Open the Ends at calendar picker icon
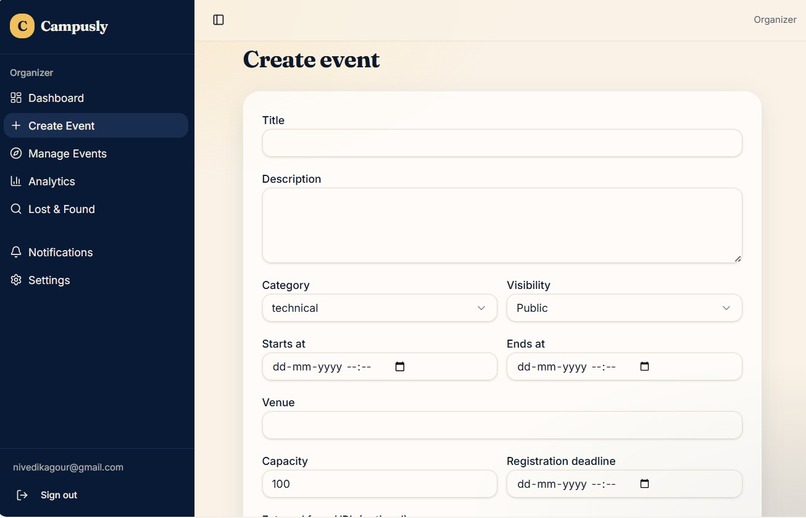Viewport: 806px width, 518px height. [644, 366]
